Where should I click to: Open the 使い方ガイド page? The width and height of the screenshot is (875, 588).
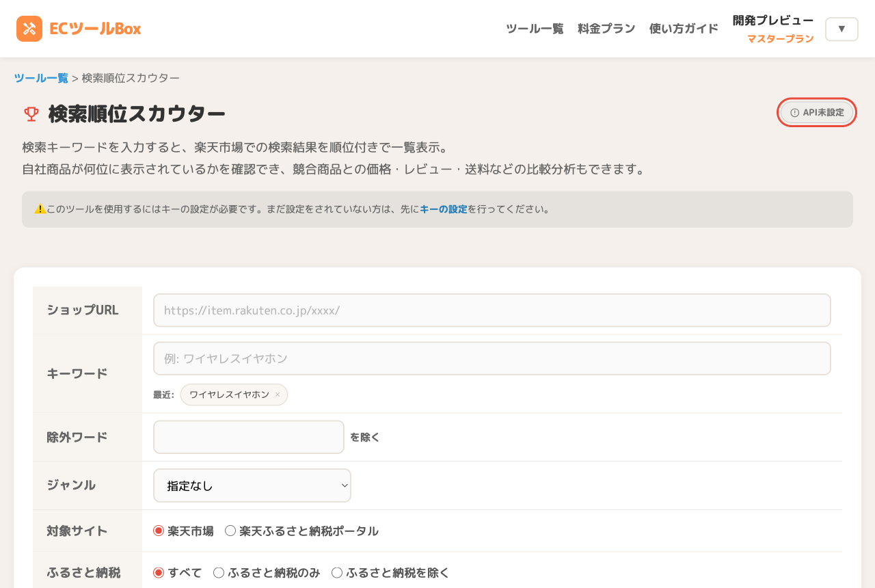coord(684,29)
